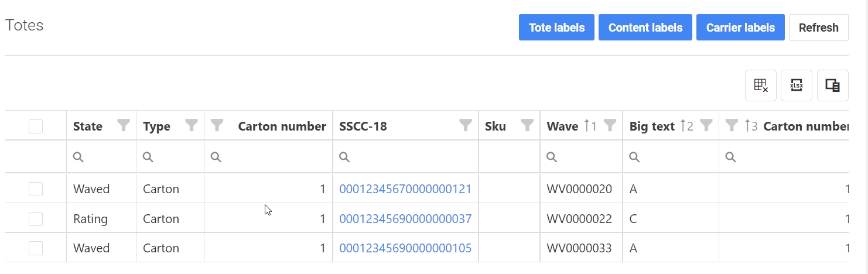Open the Wave column filter icon

click(x=610, y=125)
